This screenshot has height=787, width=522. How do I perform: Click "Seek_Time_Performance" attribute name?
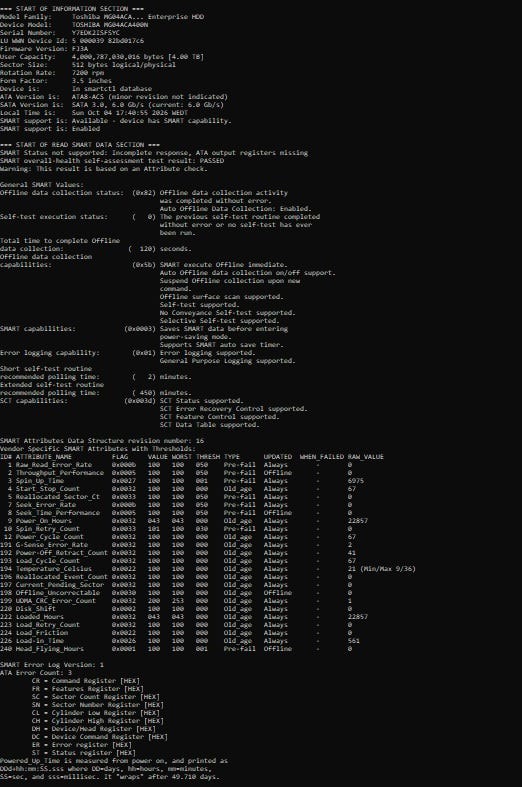pyautogui.click(x=58, y=513)
